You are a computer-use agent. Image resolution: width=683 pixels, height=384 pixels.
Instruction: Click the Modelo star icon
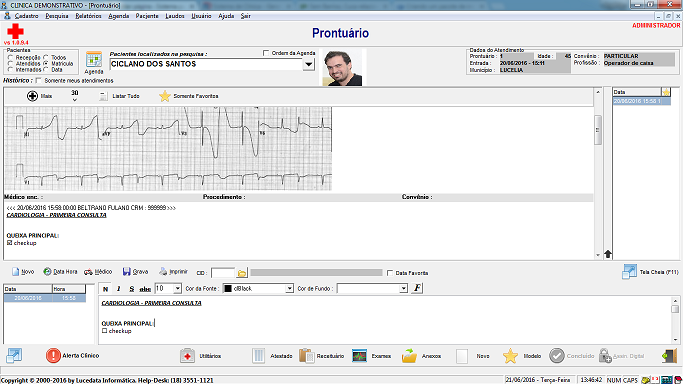click(x=510, y=356)
